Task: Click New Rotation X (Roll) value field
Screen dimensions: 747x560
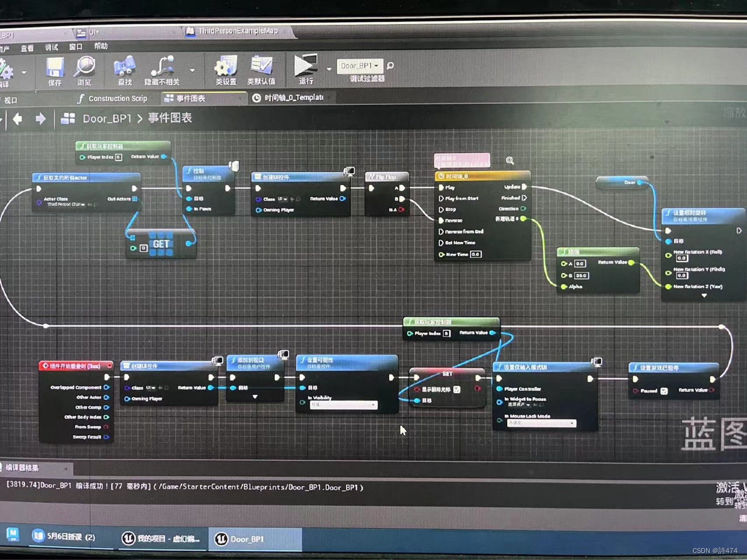Action: (x=682, y=258)
